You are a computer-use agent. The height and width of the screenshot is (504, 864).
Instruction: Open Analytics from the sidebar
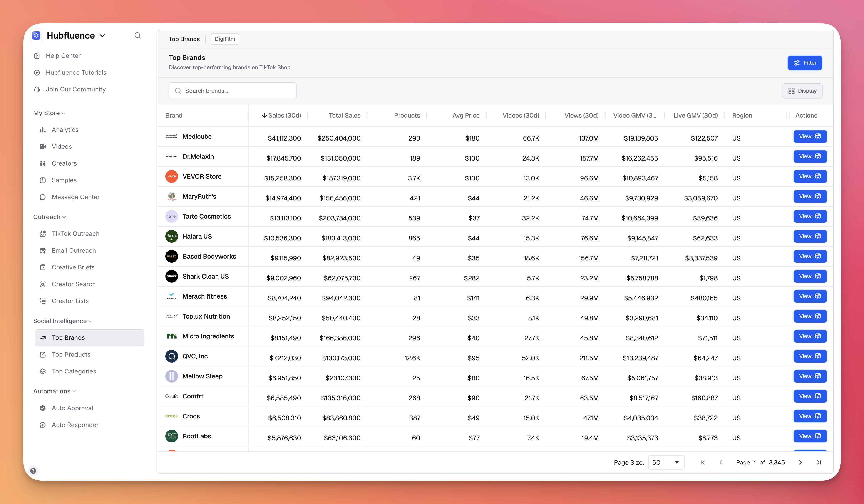click(x=65, y=130)
